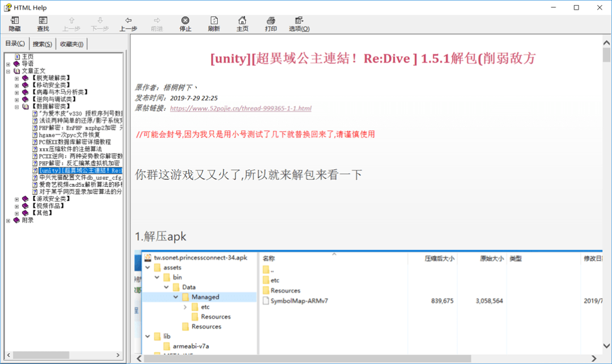Click the book icon beside 【脱壳破解类】

point(25,78)
